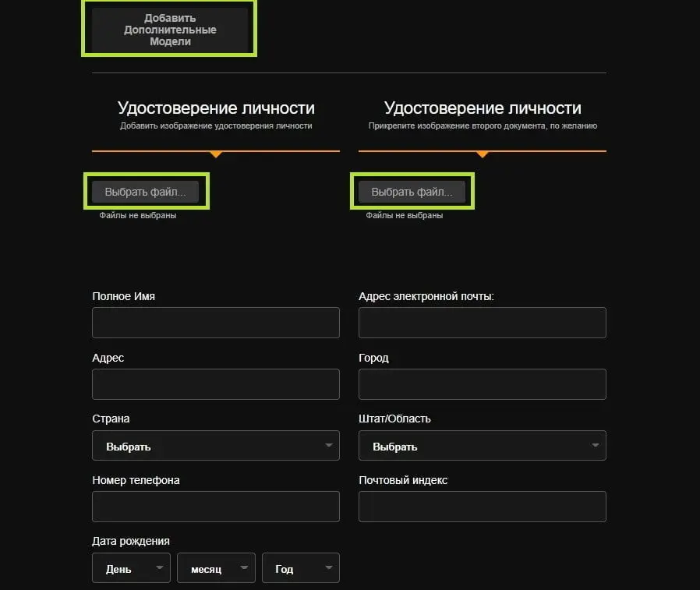The width and height of the screenshot is (700, 590).
Task: Click the 'Прикрепите изображение второго документа, по желанию' subtitle
Action: pos(483,125)
